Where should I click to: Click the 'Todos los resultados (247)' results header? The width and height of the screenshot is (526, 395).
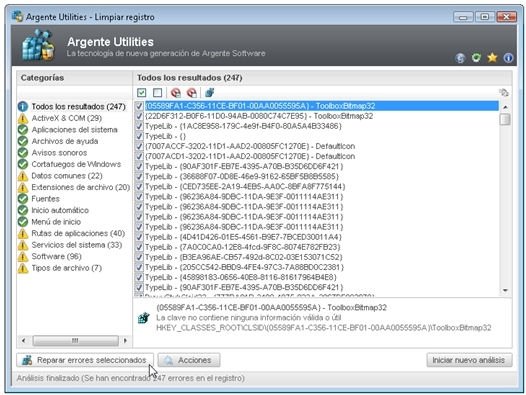pyautogui.click(x=190, y=78)
